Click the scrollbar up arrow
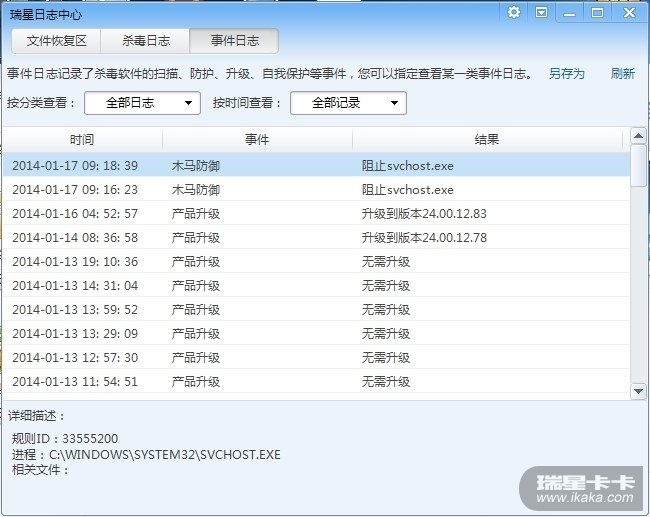 [638, 136]
